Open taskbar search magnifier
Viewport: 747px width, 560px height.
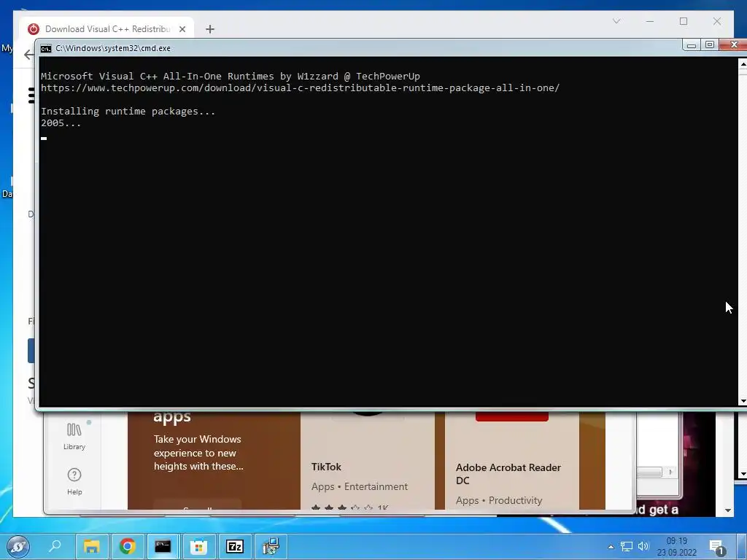(55, 545)
